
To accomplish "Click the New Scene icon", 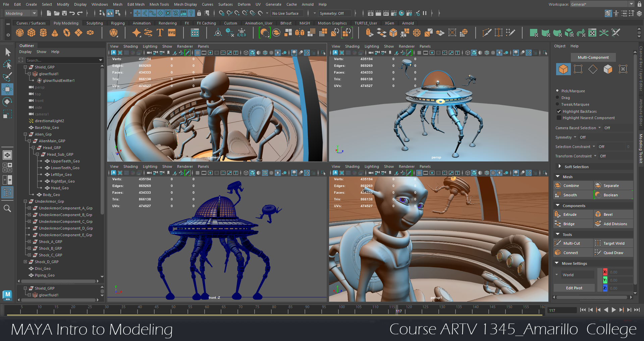I will [49, 13].
